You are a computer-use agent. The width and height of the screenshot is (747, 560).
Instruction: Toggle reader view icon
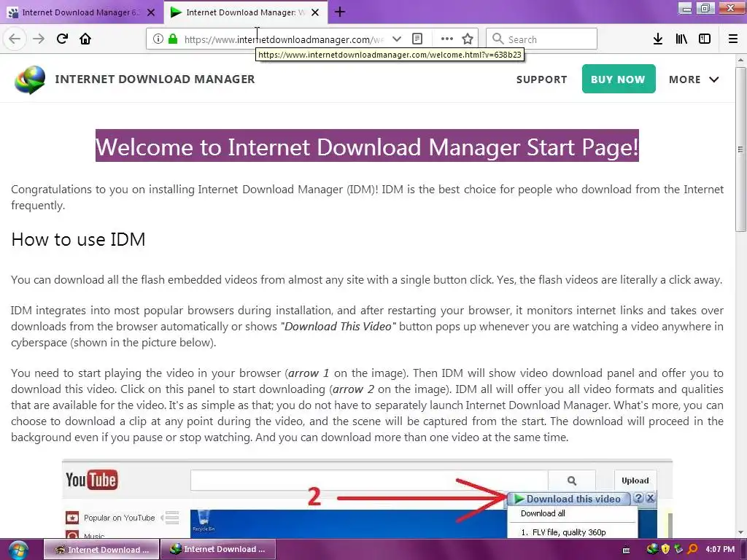(x=417, y=39)
